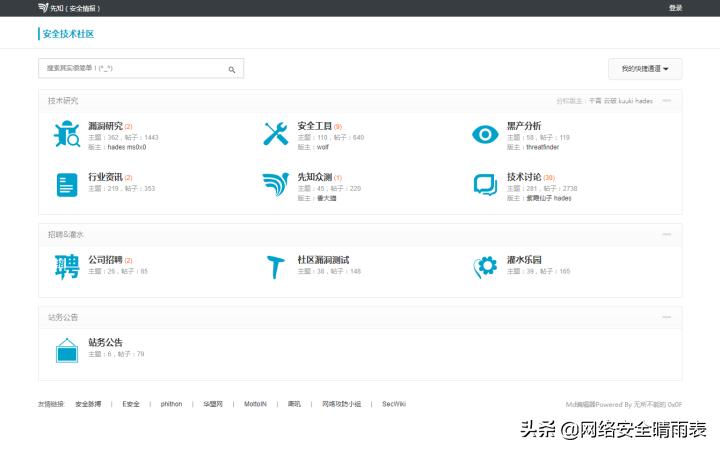Open the 我的快捷通道 dropdown
This screenshot has height=452, width=720.
[x=645, y=69]
